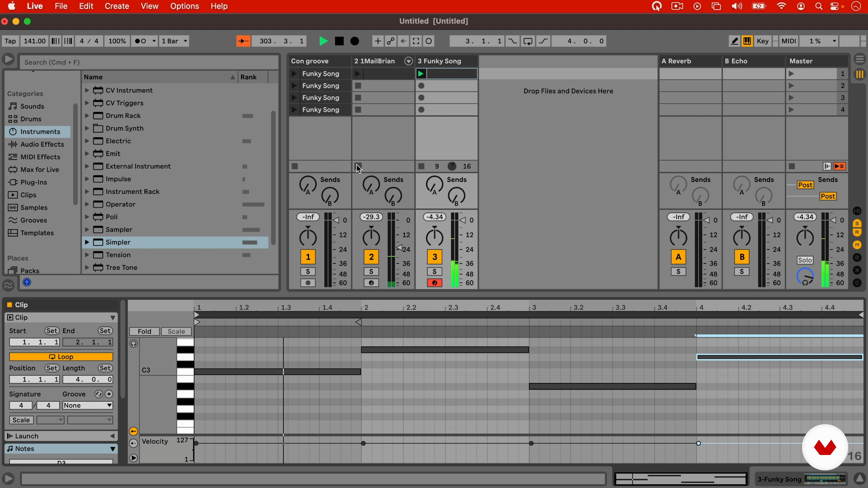Select the Grooves category
This screenshot has width=868, height=488.
pyautogui.click(x=34, y=220)
